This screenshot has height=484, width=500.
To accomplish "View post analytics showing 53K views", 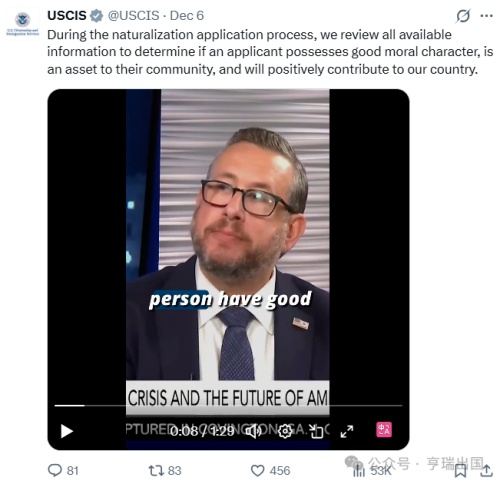I will coord(372,471).
